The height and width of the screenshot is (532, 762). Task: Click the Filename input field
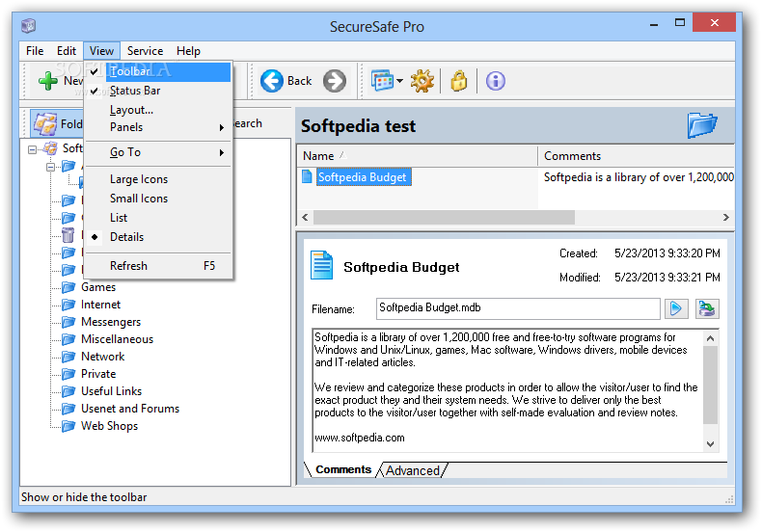pos(518,308)
